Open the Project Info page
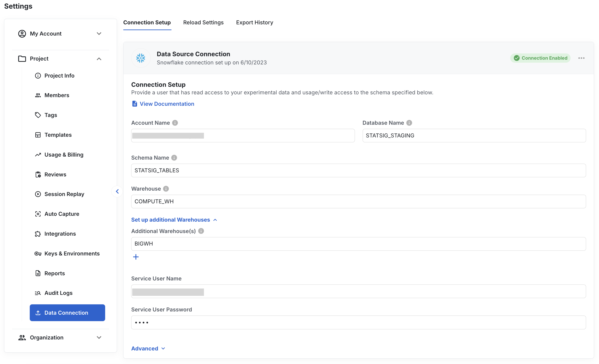 click(59, 76)
